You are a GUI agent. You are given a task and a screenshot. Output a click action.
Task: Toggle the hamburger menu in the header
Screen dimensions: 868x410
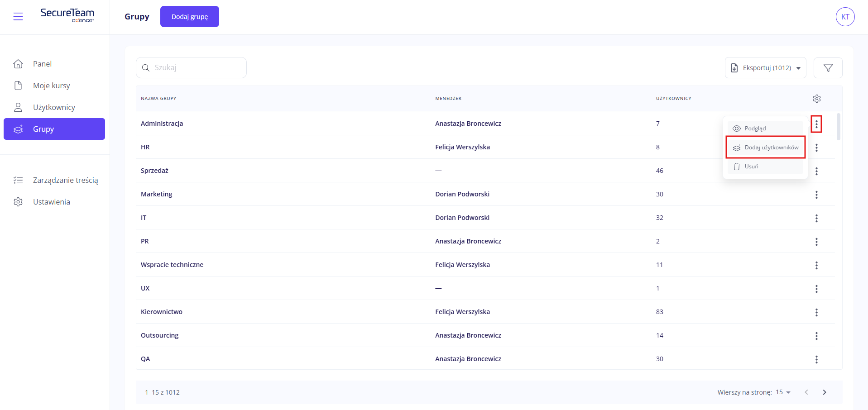18,17
